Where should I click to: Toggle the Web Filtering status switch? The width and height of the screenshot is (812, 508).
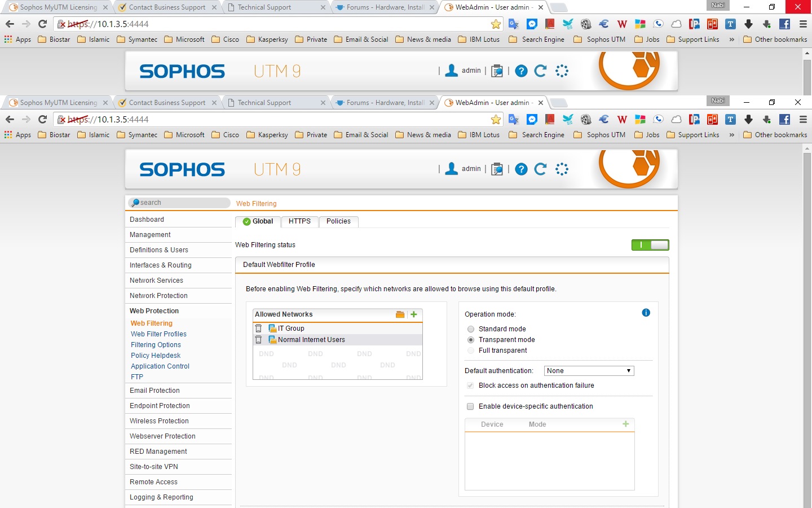pos(650,245)
